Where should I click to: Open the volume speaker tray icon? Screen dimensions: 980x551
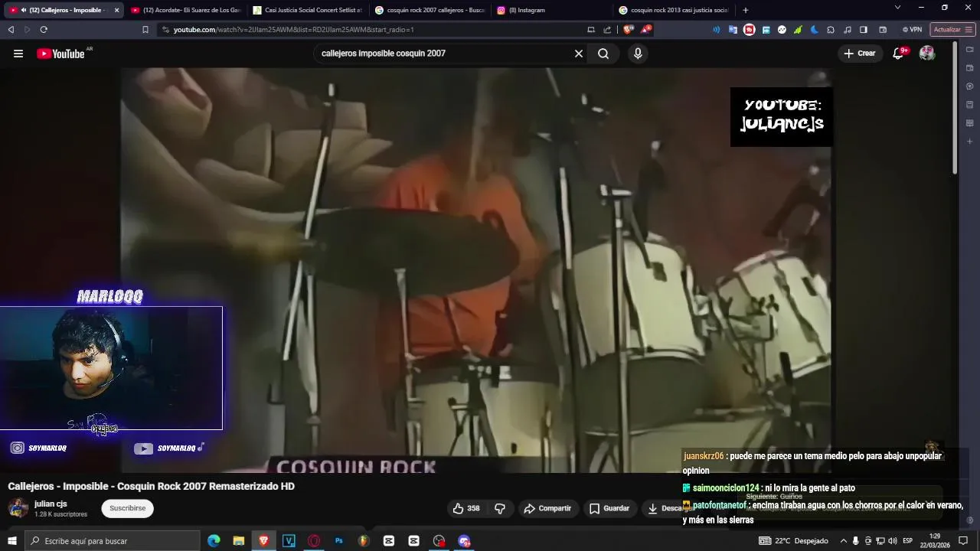(x=893, y=541)
